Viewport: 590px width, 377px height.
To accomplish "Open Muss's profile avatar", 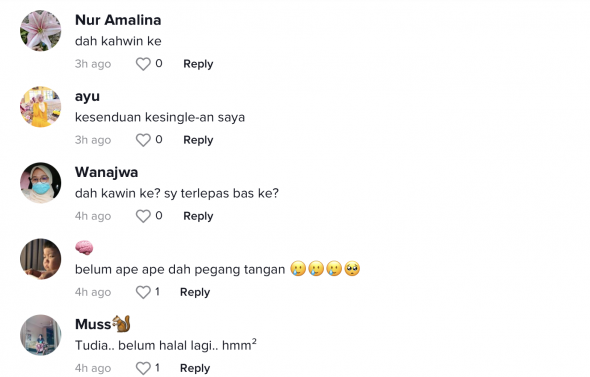I will (x=41, y=335).
